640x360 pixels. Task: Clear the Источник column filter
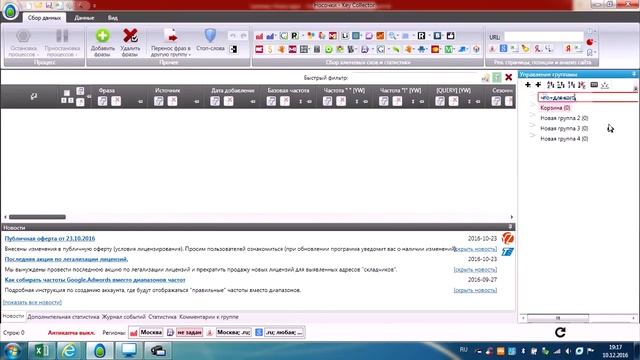[x=172, y=101]
